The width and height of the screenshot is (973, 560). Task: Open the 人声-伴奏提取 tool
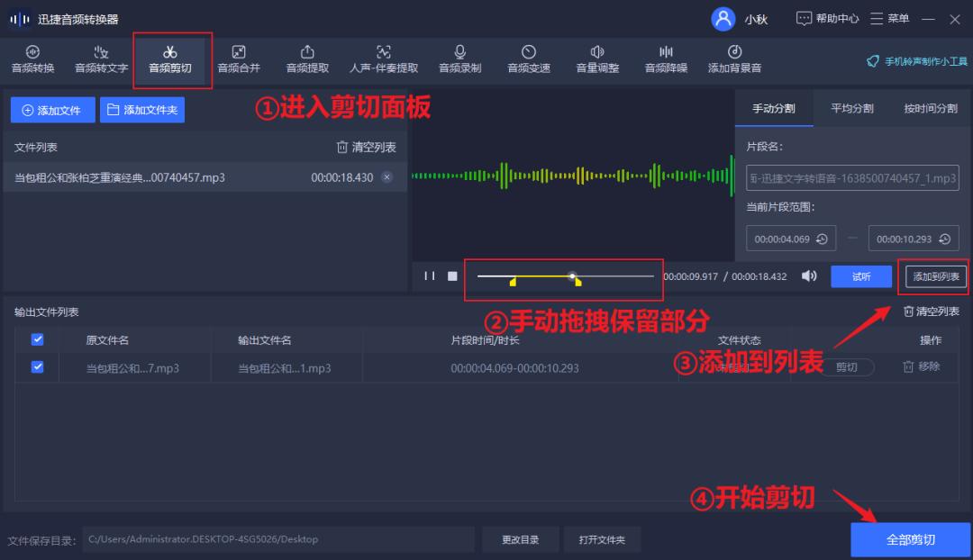383,59
